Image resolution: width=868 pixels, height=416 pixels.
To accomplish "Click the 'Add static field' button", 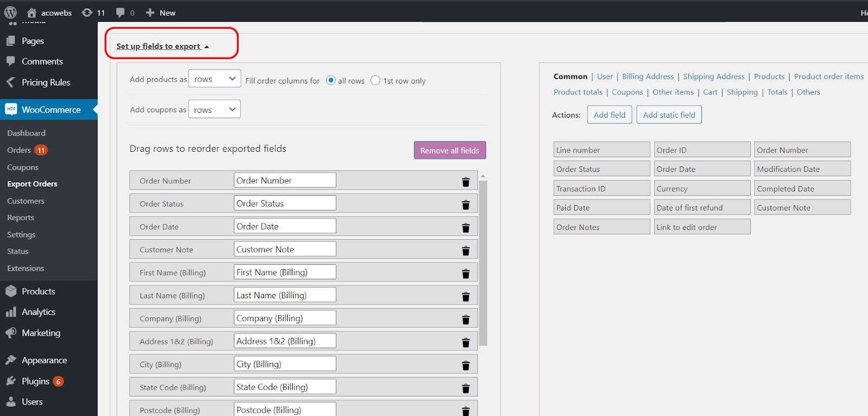I will coord(669,114).
